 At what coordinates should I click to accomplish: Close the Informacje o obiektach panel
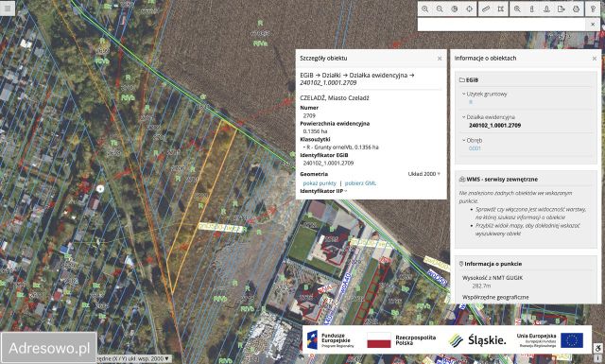[595, 59]
